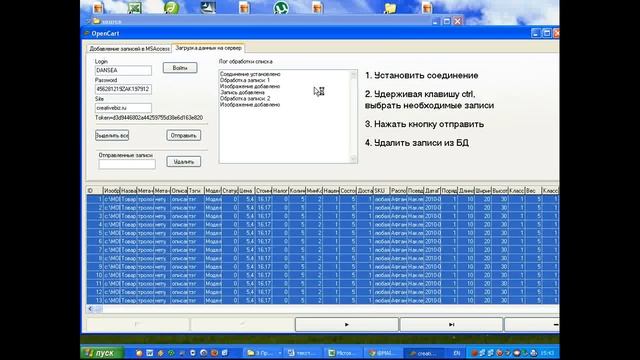
Task: Click the system clock showing 15:43
Action: (x=547, y=353)
